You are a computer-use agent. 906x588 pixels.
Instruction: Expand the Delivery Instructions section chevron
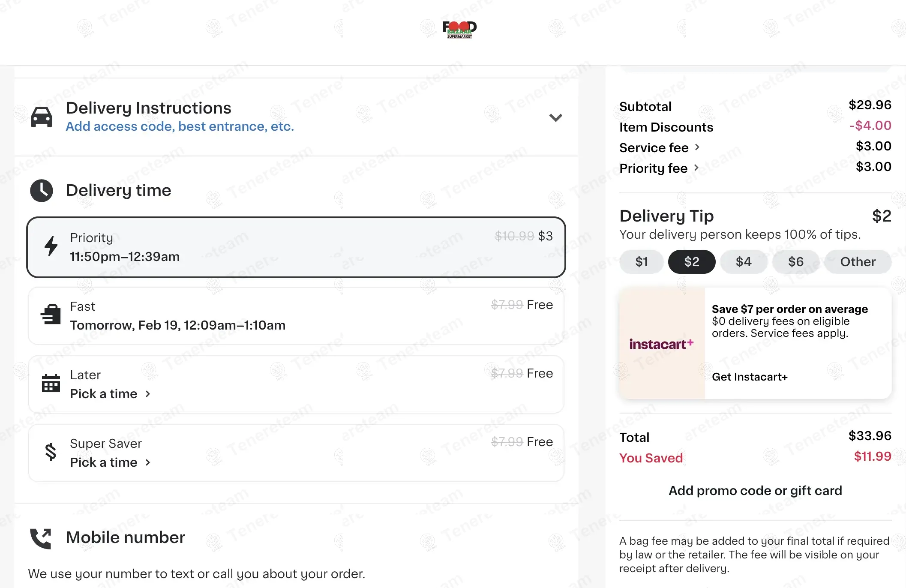555,117
